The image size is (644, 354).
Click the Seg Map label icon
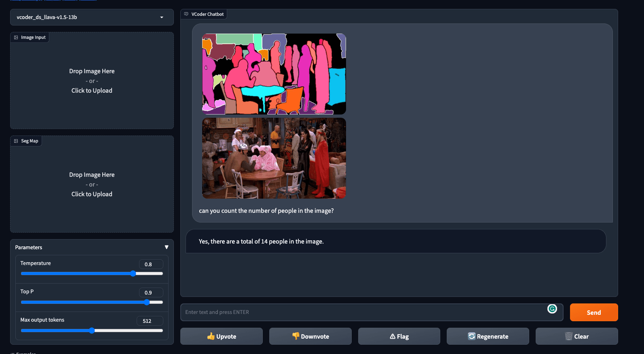point(16,141)
